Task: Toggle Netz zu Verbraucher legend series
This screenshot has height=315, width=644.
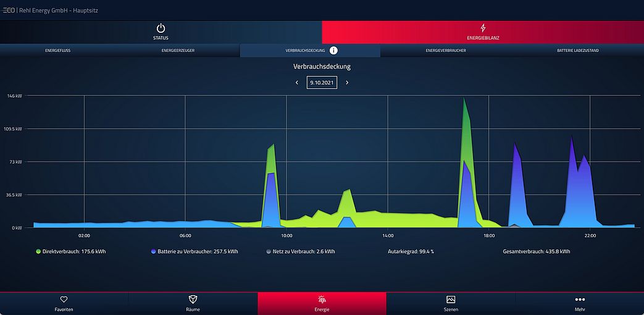Action: point(268,252)
